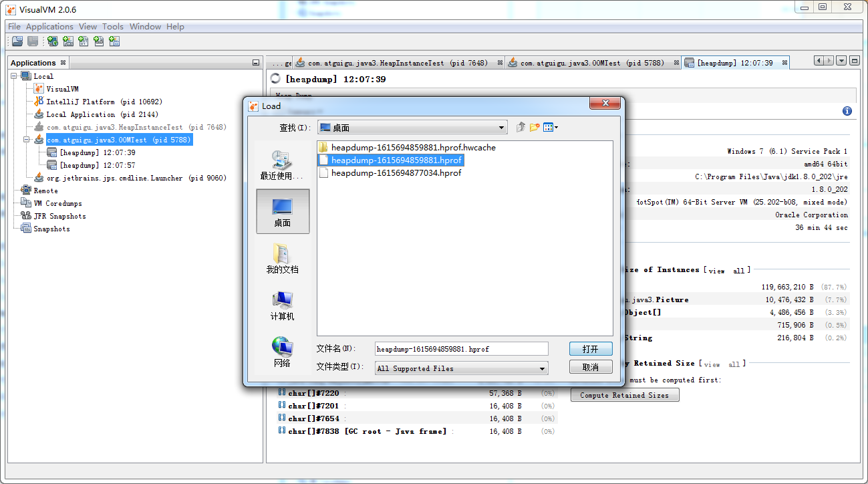Click the Remote node icon
Screen dimensions: 868x484
coord(26,191)
